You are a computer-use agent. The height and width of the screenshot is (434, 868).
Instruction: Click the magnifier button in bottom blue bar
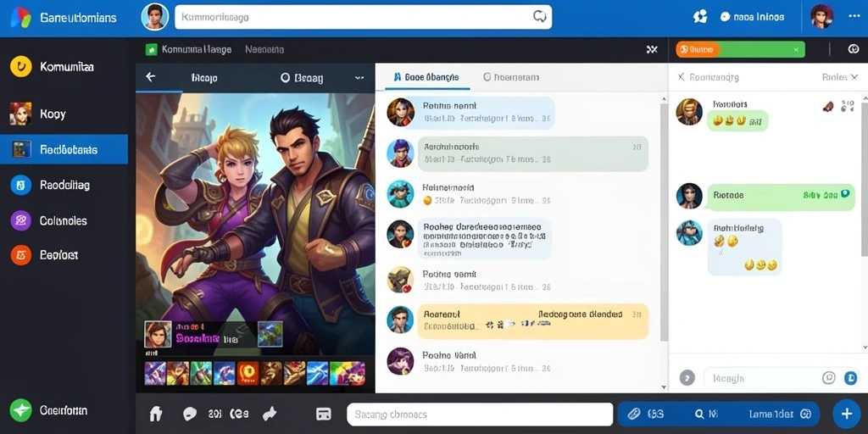(706, 414)
